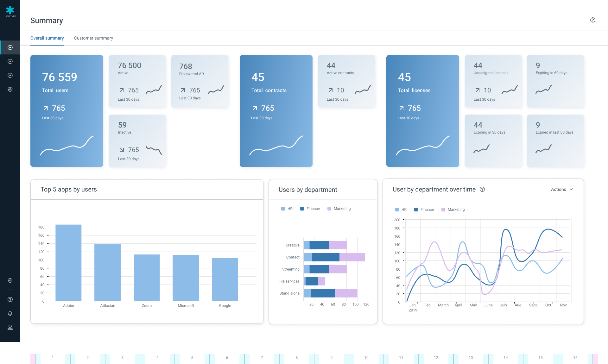Click help icon beside User by department over time

coord(482,189)
